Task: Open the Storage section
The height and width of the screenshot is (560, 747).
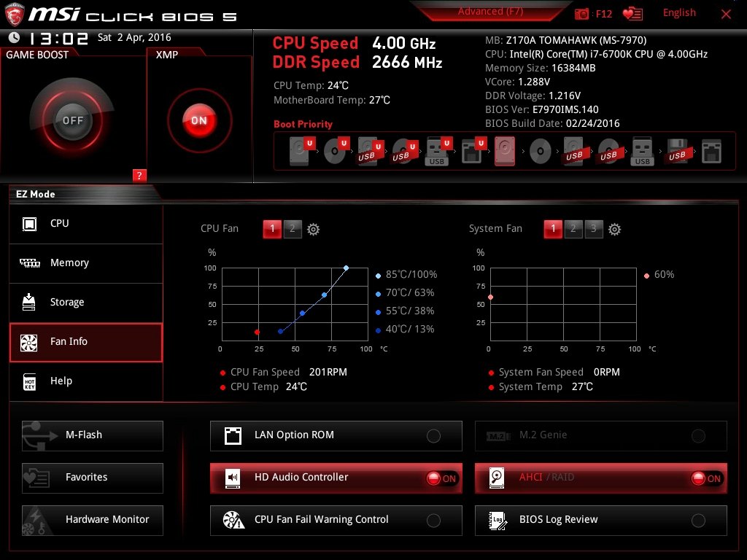Action: tap(86, 303)
